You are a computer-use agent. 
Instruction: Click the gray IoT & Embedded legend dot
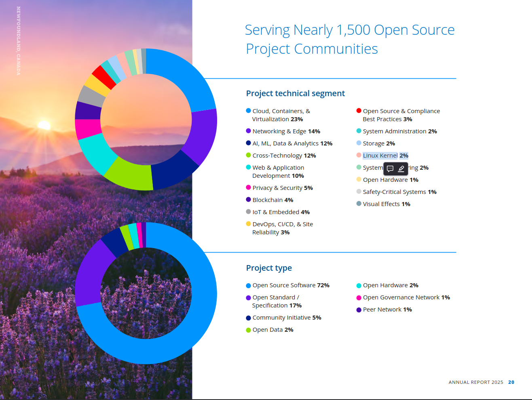(x=248, y=212)
